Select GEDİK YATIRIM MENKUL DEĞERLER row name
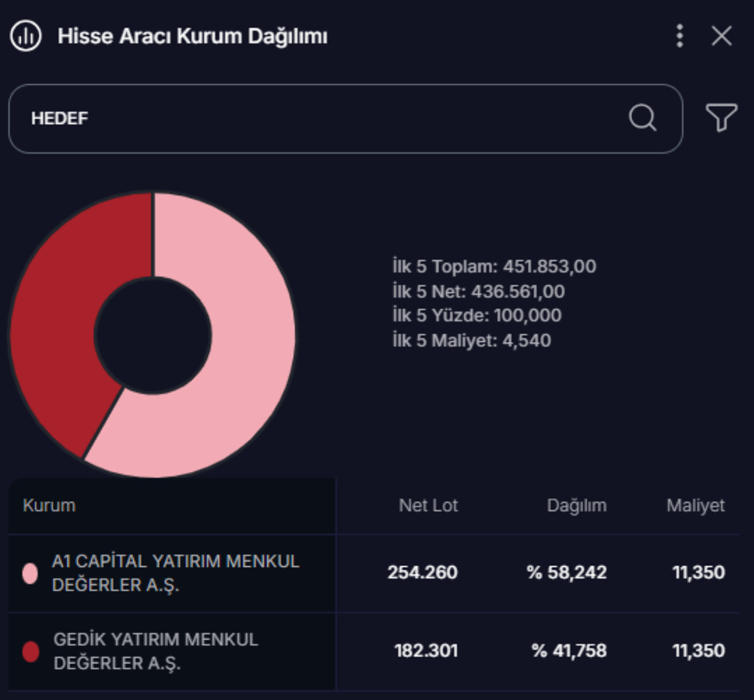Image resolution: width=754 pixels, height=700 pixels. [156, 652]
